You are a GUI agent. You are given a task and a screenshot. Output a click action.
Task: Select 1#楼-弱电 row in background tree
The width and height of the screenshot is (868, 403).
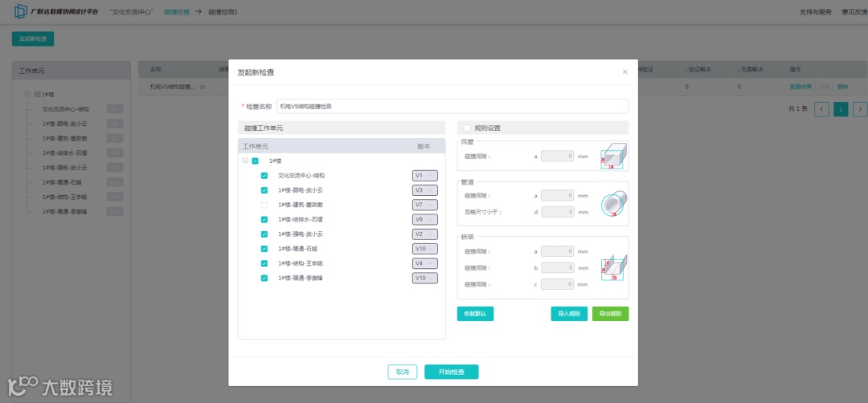64,124
